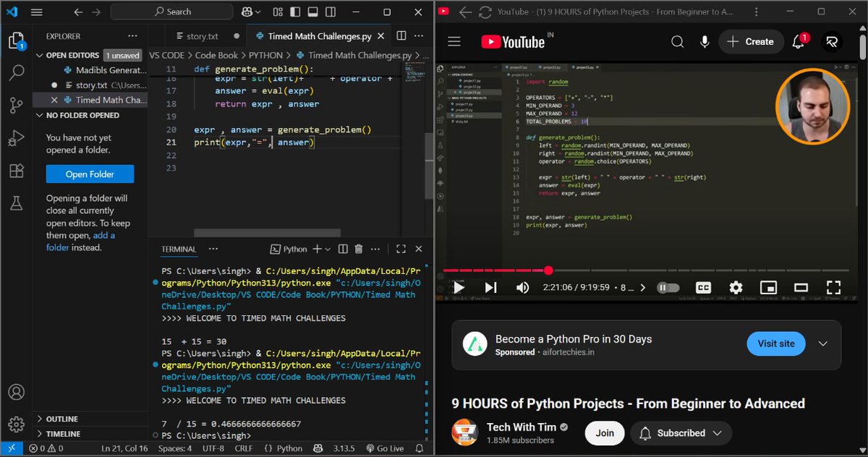The height and width of the screenshot is (457, 868).
Task: Change line endings via CRLF status item
Action: pyautogui.click(x=243, y=449)
